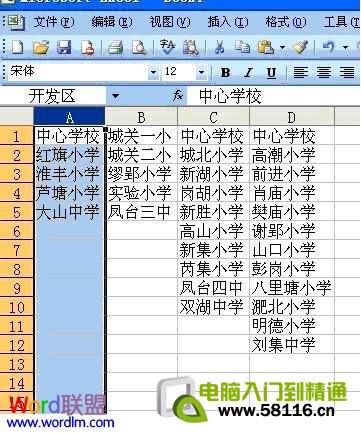Click the Undo arrow icon
361x433 pixels.
(x=328, y=47)
